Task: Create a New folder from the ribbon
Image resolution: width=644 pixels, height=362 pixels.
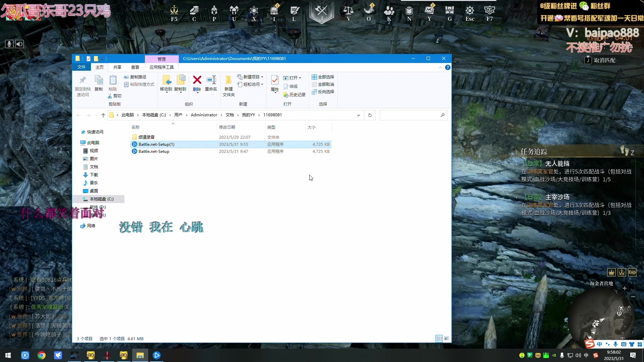Action: (x=229, y=86)
